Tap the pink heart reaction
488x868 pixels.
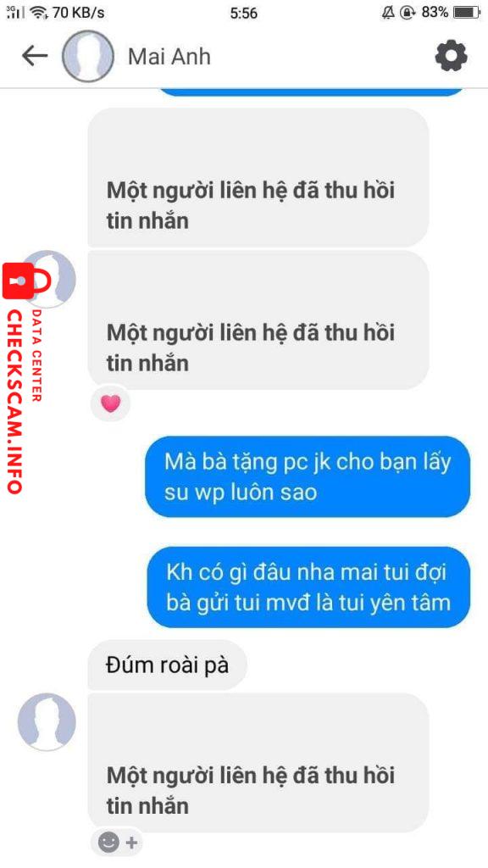click(111, 403)
